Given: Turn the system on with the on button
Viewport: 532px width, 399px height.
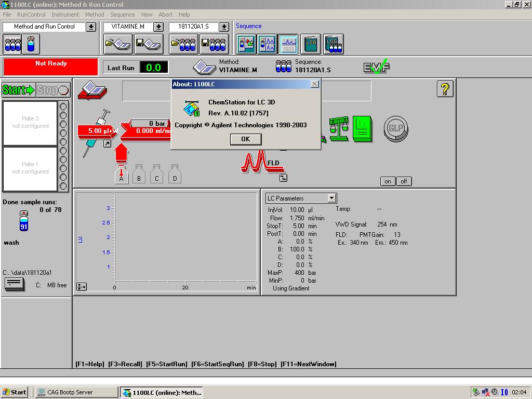Looking at the screenshot, I should [x=388, y=181].
